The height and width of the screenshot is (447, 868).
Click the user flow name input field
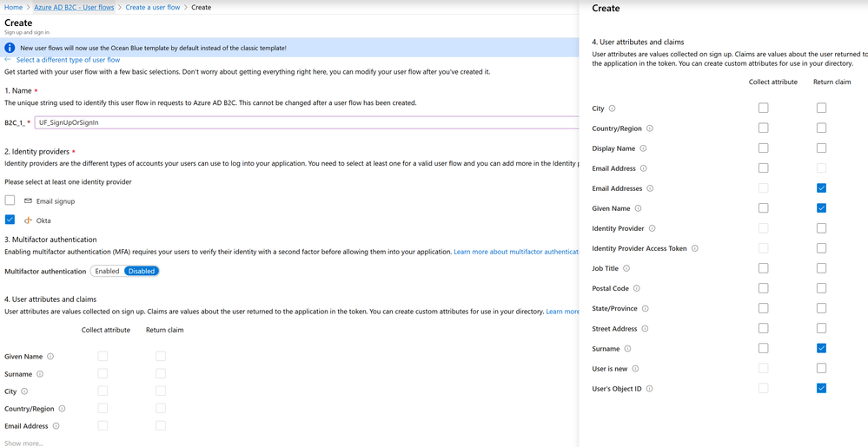(x=306, y=122)
